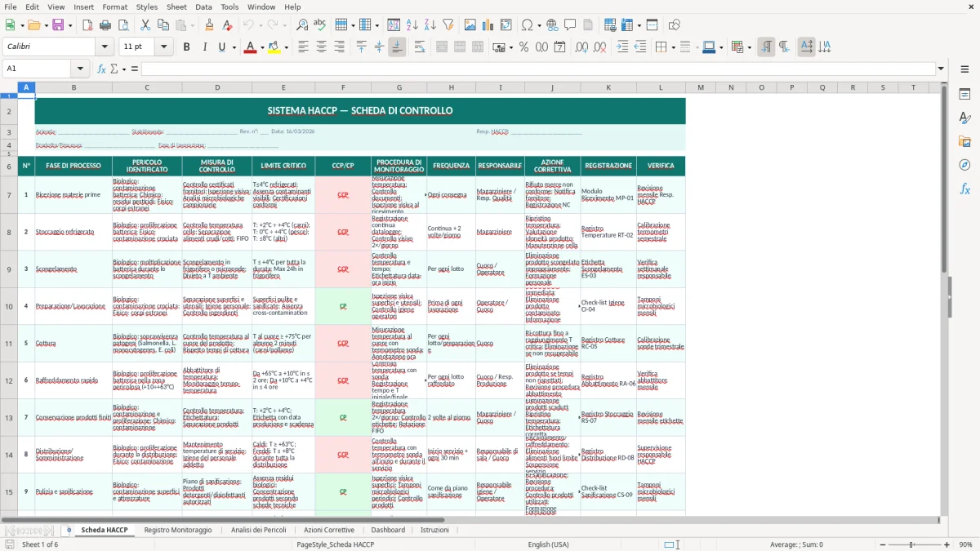
Task: Clear direct formatting icon
Action: 226,25
